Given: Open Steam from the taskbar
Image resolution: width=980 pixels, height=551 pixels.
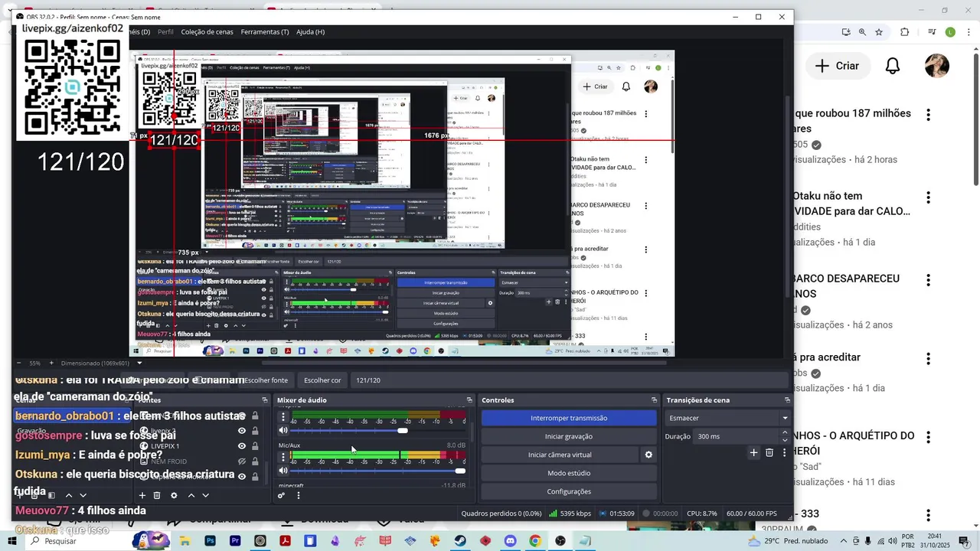Looking at the screenshot, I should pos(460,541).
